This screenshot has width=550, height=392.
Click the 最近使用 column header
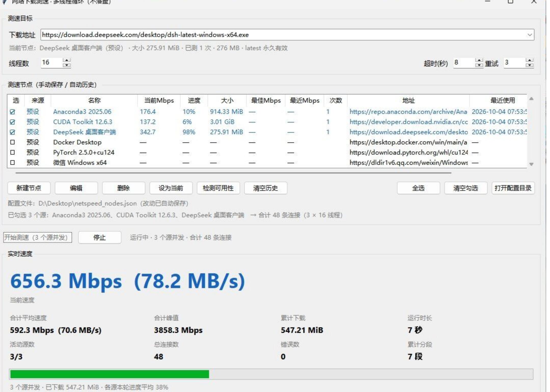[x=502, y=101]
